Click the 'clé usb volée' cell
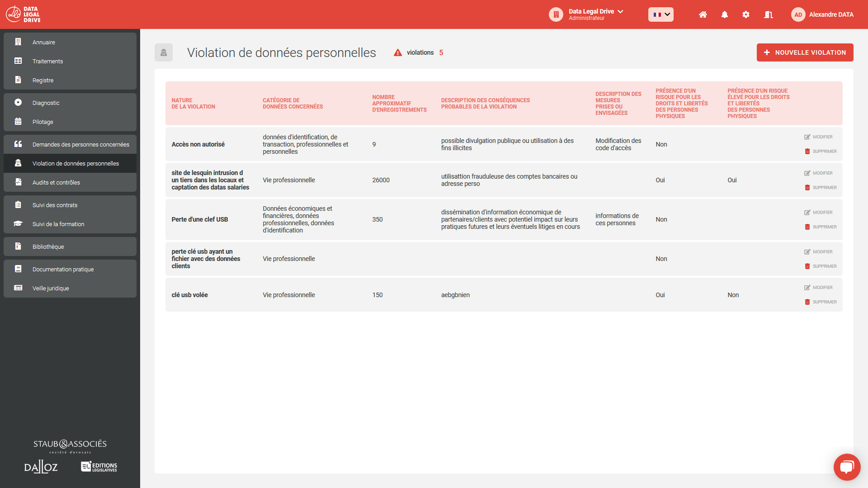 point(190,295)
